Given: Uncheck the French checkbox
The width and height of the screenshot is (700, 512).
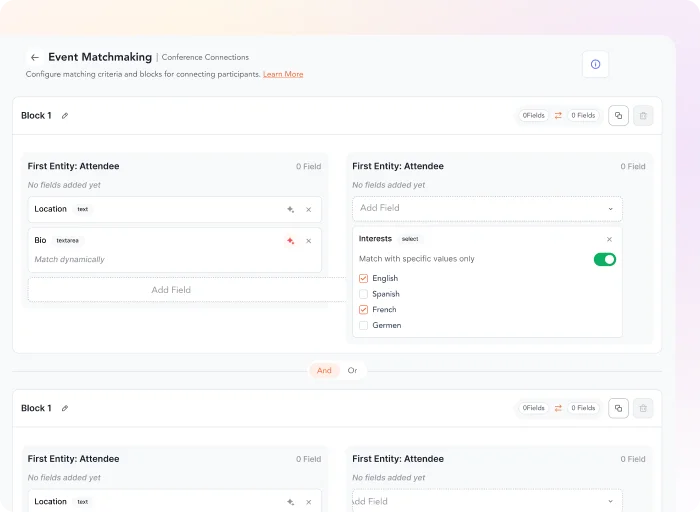Looking at the screenshot, I should (x=363, y=310).
